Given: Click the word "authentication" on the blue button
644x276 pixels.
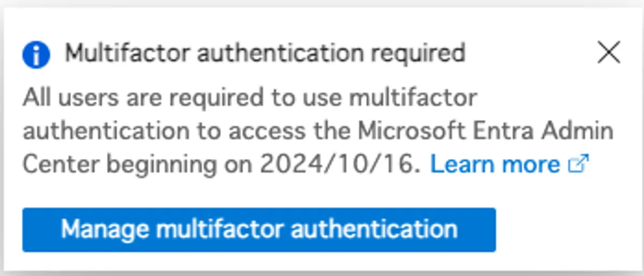Looking at the screenshot, I should tap(374, 229).
